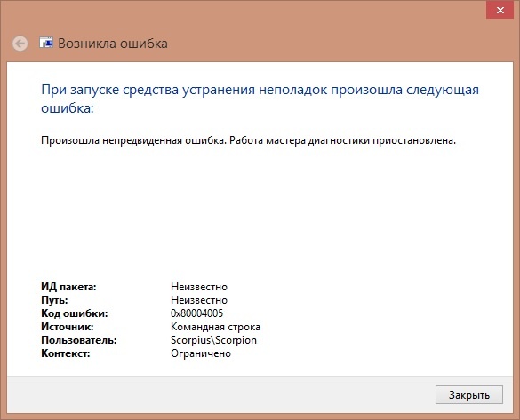Select the 'Пользователь:' label
This screenshot has width=520, height=420.
79,340
